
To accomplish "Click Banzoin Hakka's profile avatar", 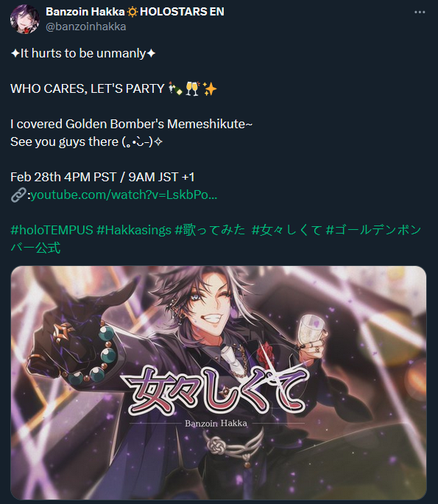I will (x=25, y=19).
